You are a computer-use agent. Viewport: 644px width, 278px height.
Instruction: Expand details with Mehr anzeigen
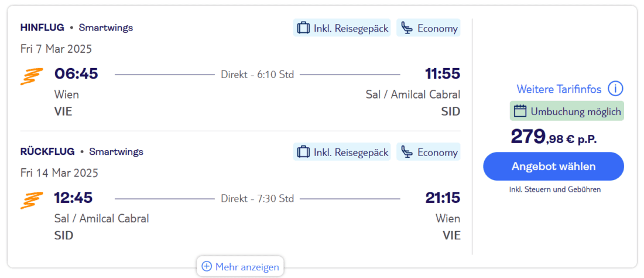click(241, 267)
